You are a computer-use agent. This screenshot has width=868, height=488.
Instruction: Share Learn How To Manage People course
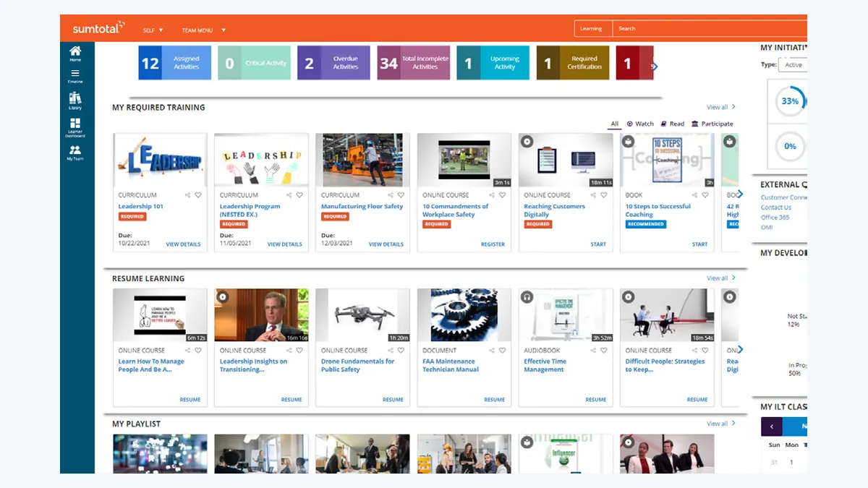[187, 351]
